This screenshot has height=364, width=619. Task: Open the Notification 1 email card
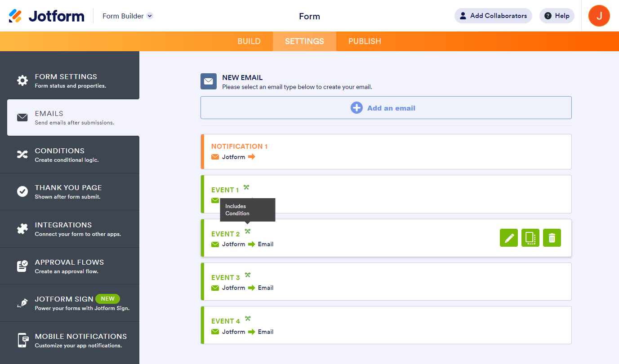tap(386, 151)
